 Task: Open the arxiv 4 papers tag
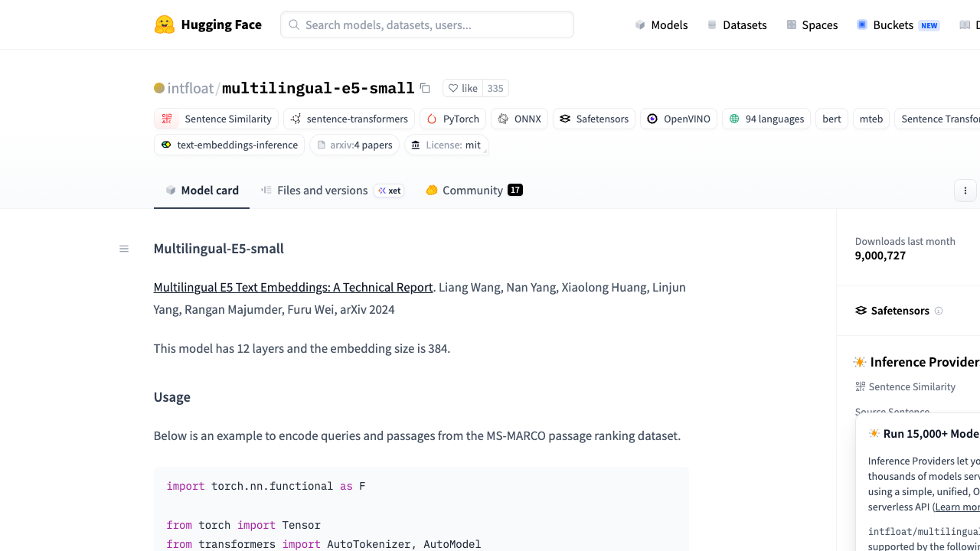pyautogui.click(x=354, y=145)
